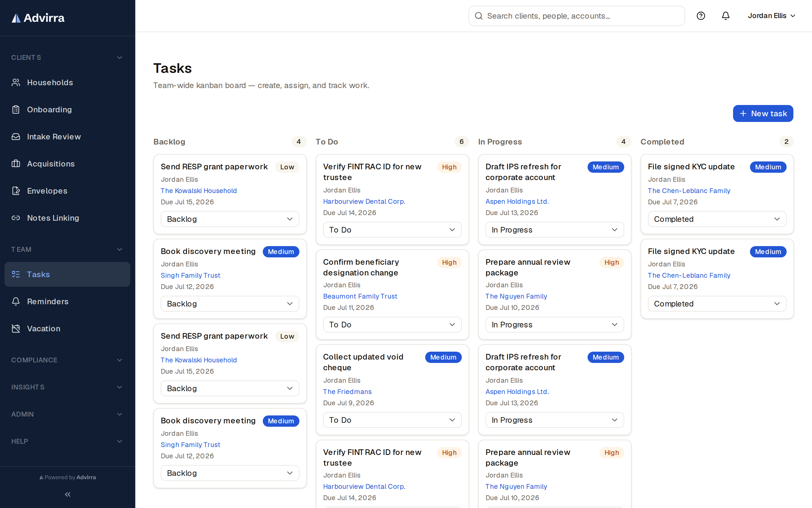812x508 pixels.
Task: Click 'Collect updated void cheque' card title
Action: (363, 362)
